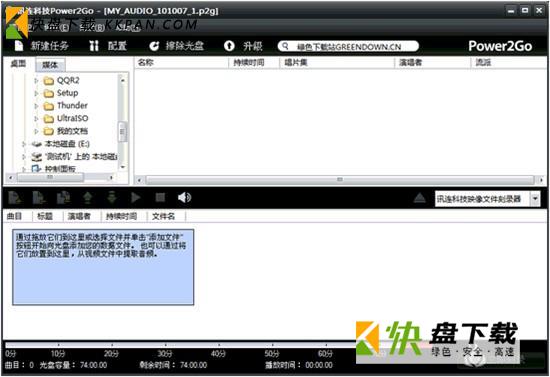The image size is (550, 377).
Task: Move track down with the down arrow icon
Action: coord(112,198)
